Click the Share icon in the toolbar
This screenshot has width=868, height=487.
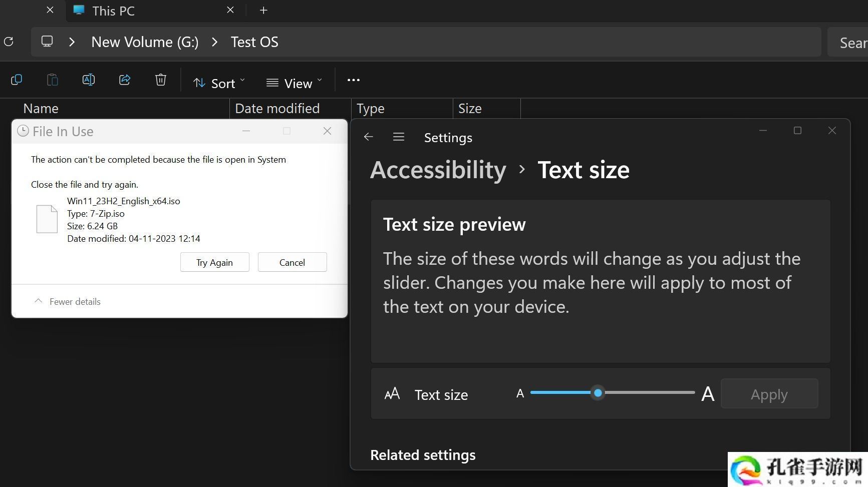pyautogui.click(x=125, y=80)
